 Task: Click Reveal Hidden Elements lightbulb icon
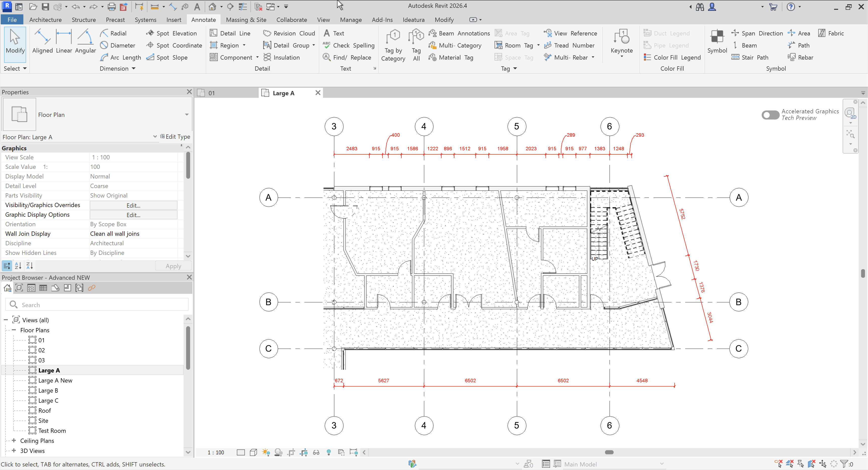click(x=329, y=452)
